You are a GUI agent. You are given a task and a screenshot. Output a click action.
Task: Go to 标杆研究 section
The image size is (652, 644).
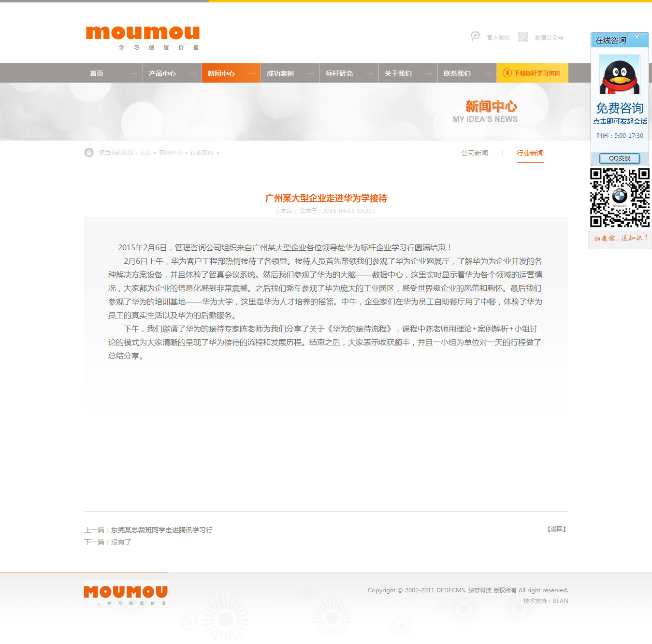coord(339,73)
